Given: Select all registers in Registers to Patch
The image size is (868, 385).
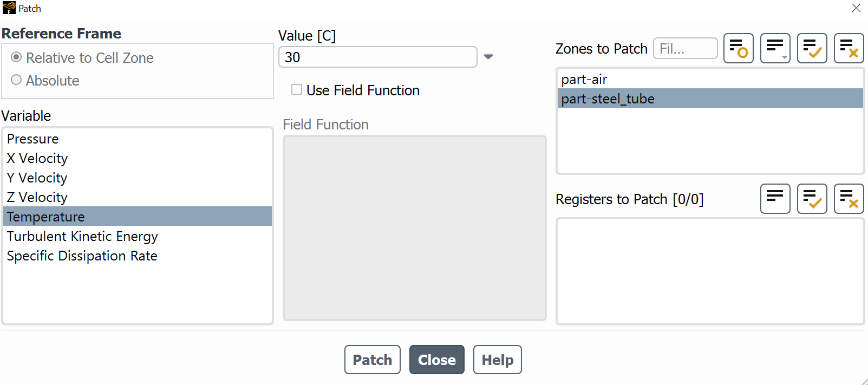Looking at the screenshot, I should pyautogui.click(x=812, y=199).
